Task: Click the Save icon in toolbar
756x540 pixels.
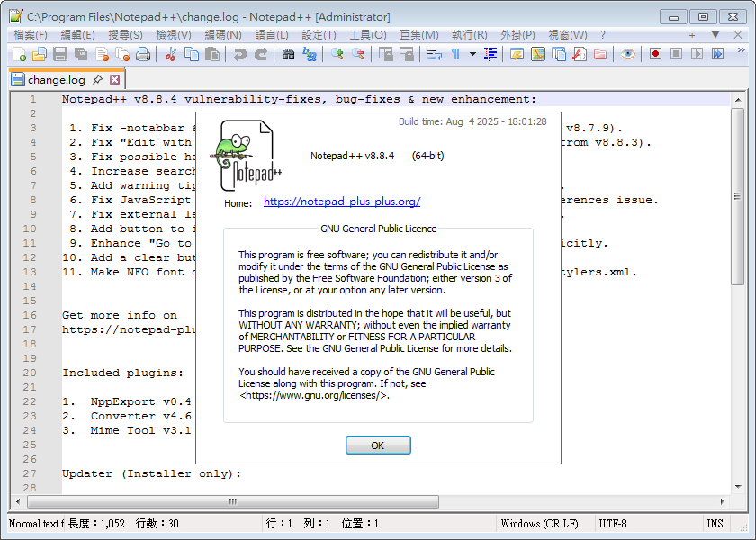Action: tap(60, 54)
